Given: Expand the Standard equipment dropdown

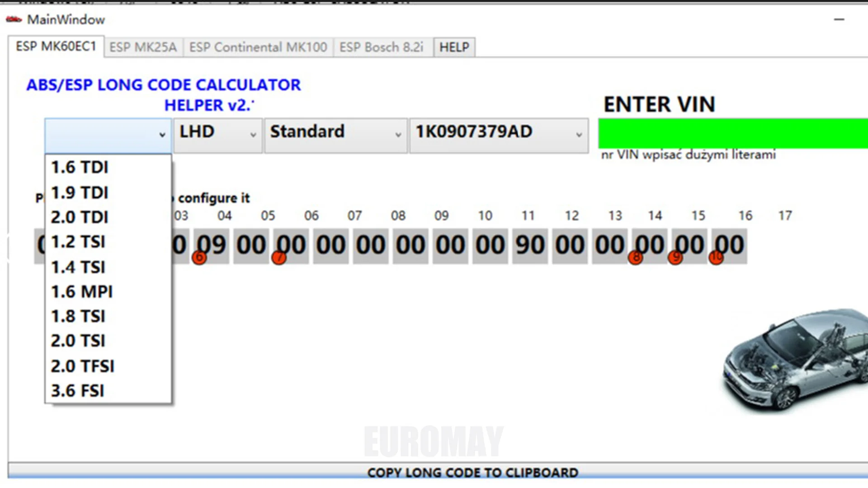Looking at the screenshot, I should tap(336, 135).
